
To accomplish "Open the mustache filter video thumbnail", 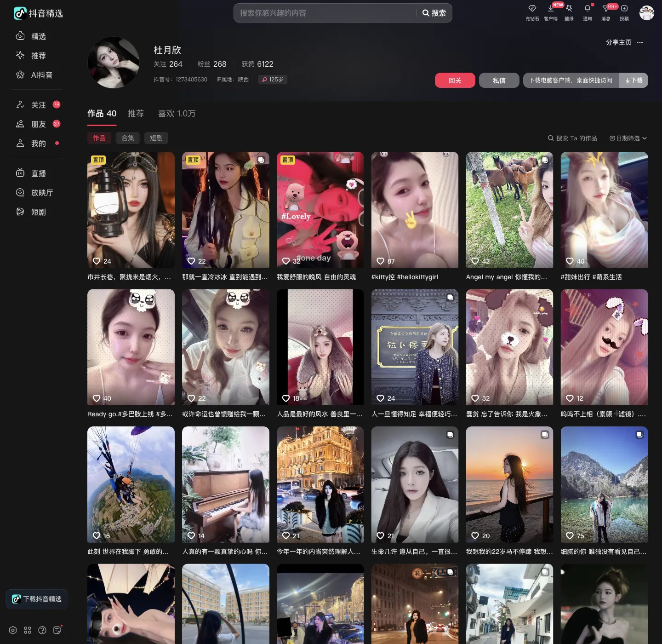I will click(605, 347).
